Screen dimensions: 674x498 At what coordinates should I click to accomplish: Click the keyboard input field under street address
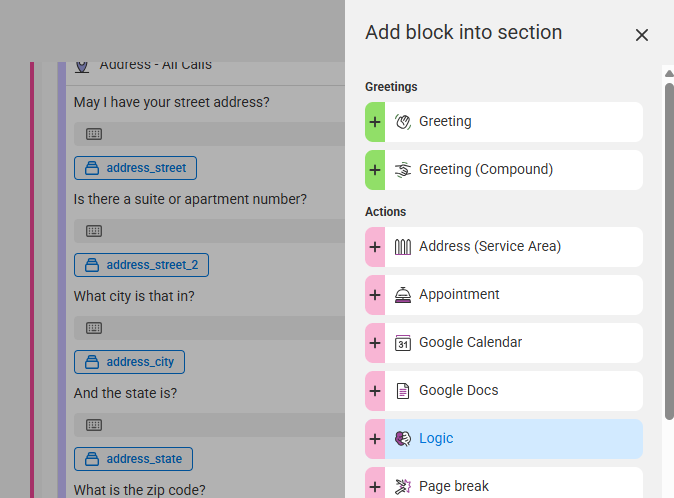[209, 134]
